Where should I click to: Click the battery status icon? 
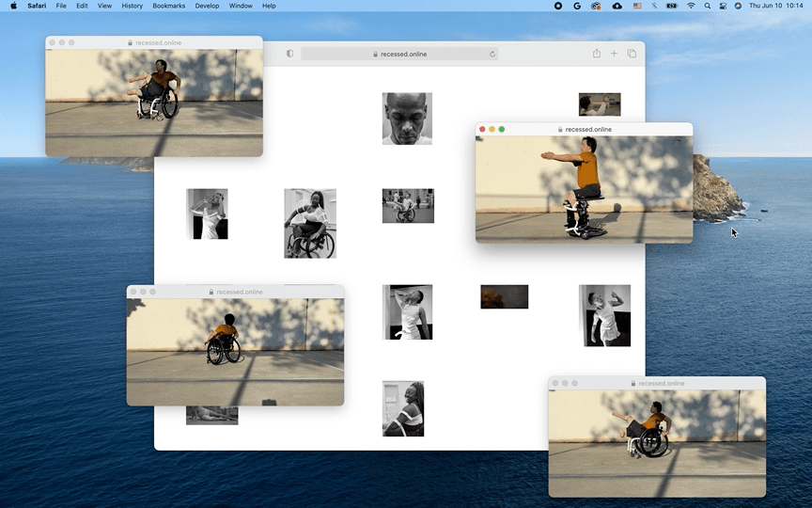pos(672,6)
